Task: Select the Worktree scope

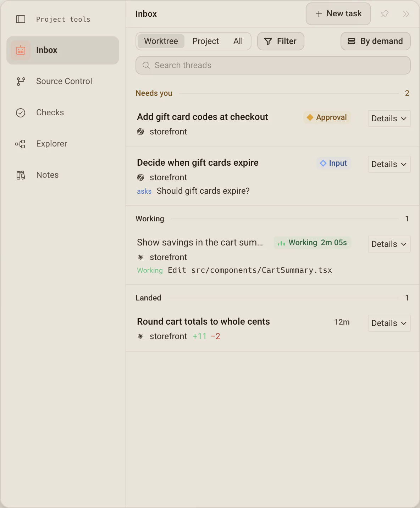Action: 161,41
